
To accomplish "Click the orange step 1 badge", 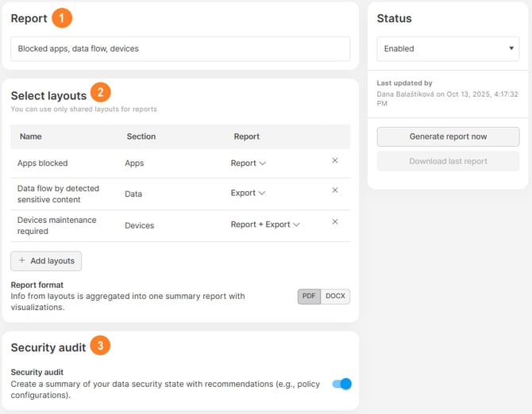I will click(62, 18).
